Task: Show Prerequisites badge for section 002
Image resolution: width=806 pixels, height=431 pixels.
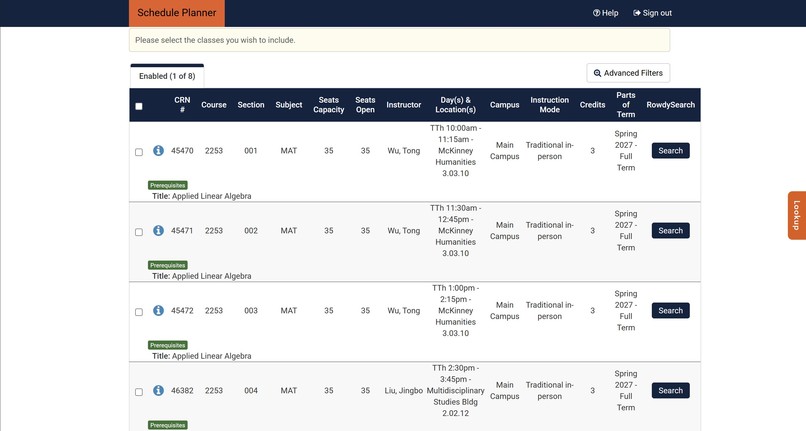Action: point(168,265)
